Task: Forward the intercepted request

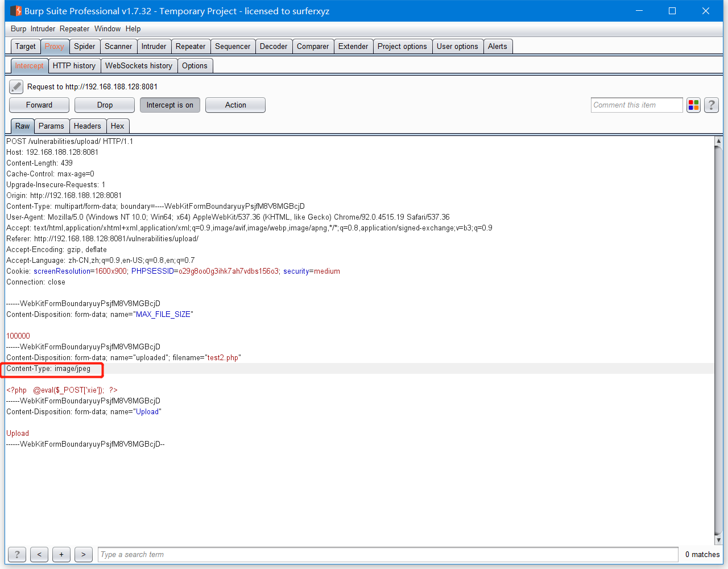Action: 39,105
